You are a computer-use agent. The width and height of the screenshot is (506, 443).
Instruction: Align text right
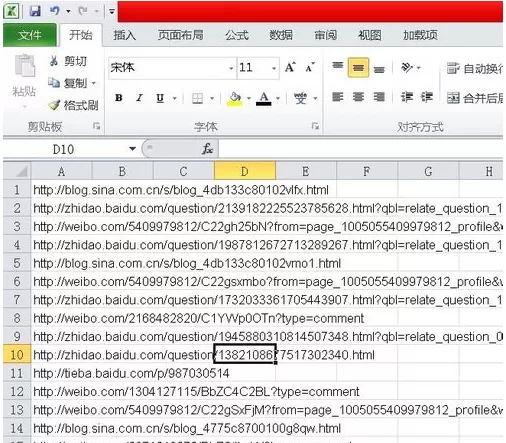tap(379, 97)
